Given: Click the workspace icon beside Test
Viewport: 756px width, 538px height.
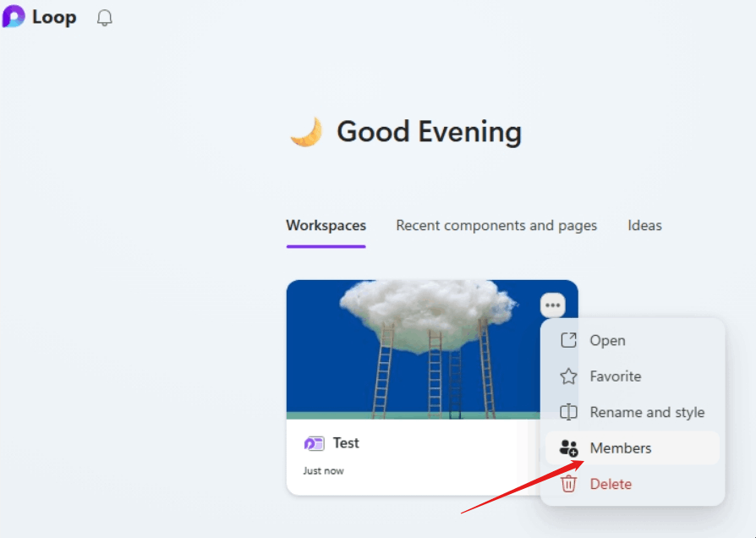Looking at the screenshot, I should point(314,443).
